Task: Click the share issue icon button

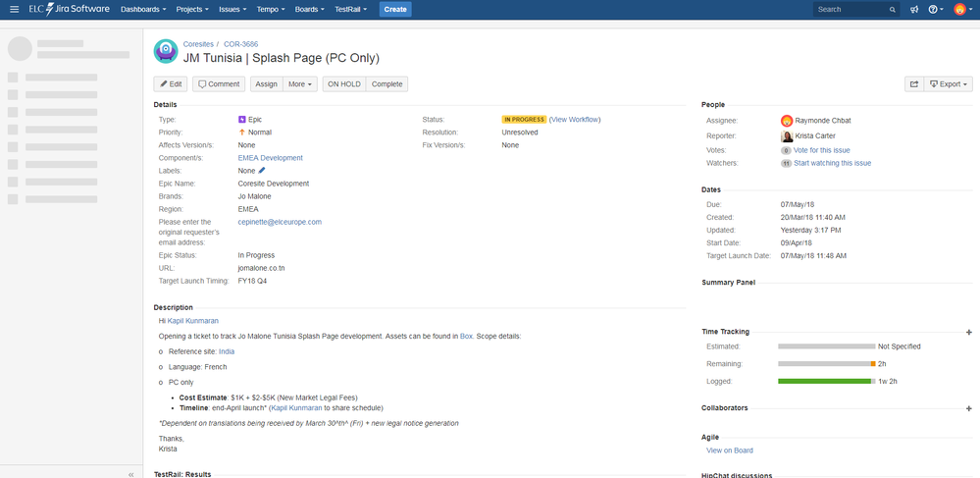Action: click(913, 83)
